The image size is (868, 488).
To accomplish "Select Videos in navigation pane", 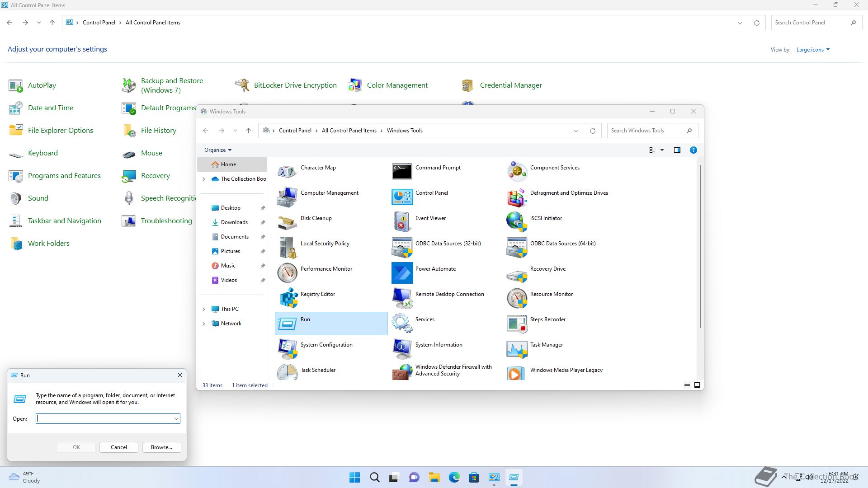I will pyautogui.click(x=229, y=280).
